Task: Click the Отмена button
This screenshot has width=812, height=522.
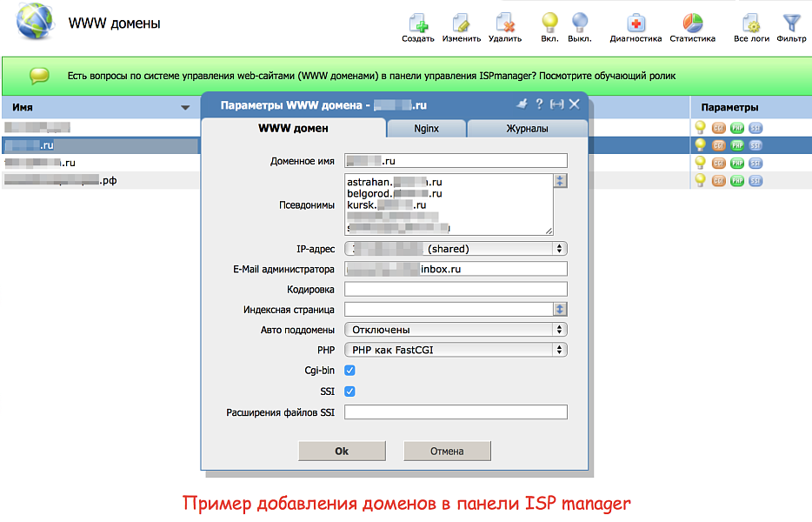Action: pyautogui.click(x=447, y=451)
